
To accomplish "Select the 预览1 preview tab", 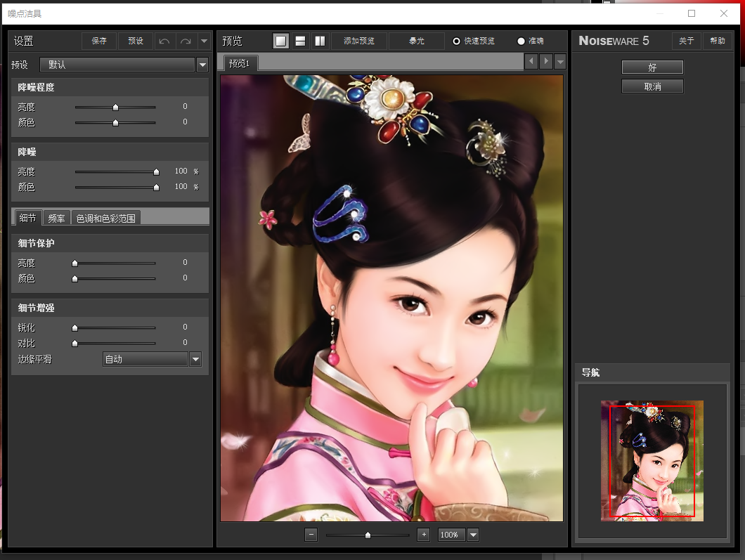I will pyautogui.click(x=239, y=63).
